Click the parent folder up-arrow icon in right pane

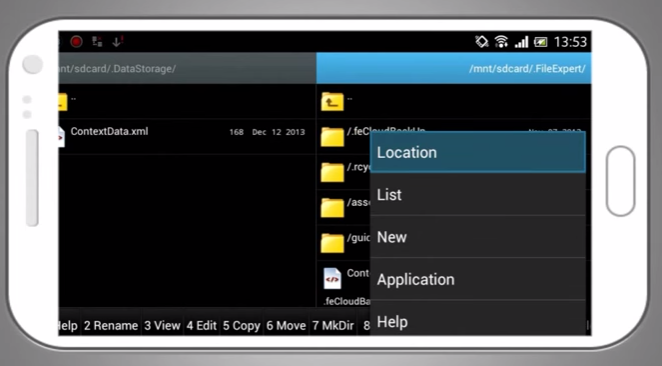point(332,102)
